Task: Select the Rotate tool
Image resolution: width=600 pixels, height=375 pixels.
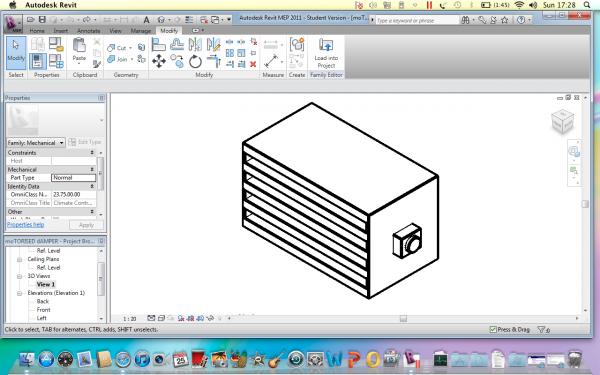Action: click(x=195, y=61)
